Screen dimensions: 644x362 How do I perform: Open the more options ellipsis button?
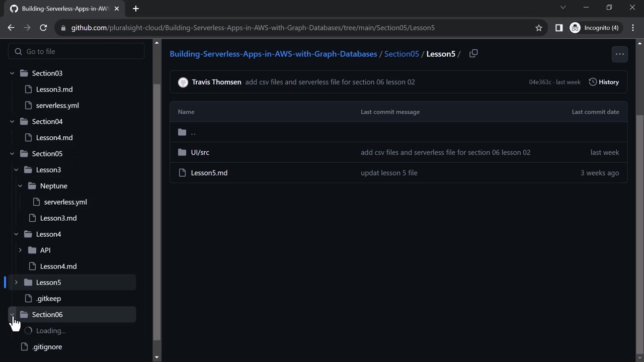[x=619, y=54]
